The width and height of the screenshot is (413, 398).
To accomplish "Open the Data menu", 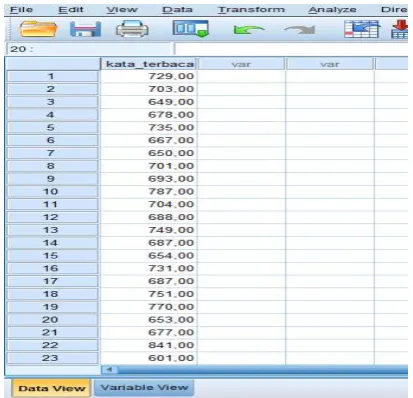I will 177,10.
